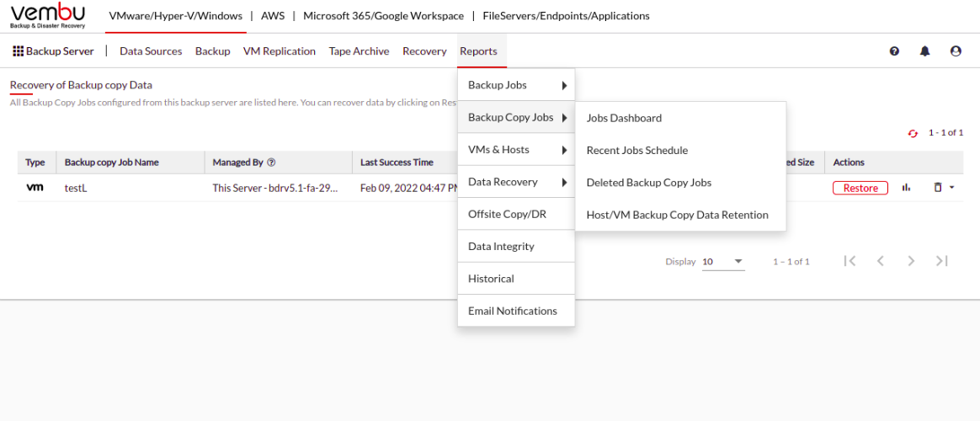980x421 pixels.
Task: Click the Backup Server label
Action: [60, 51]
